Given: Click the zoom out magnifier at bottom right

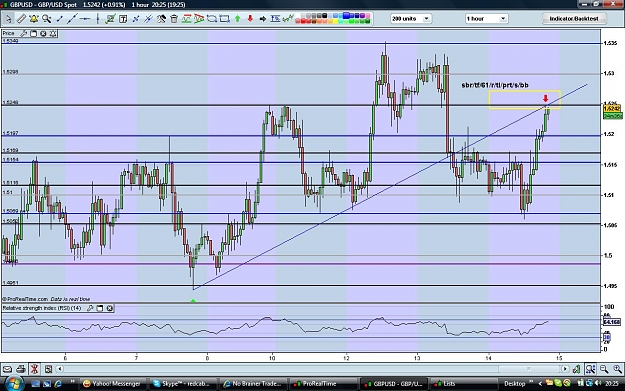Looking at the screenshot, I should (x=604, y=369).
